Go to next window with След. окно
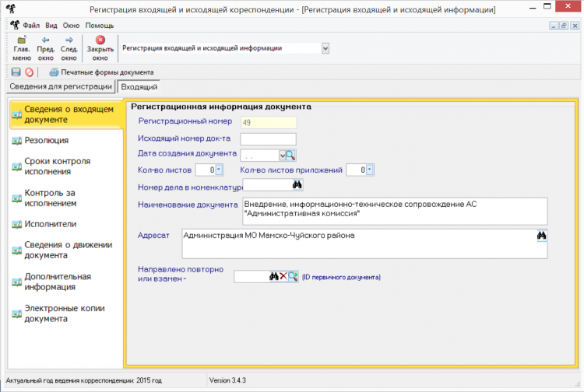 69,49
